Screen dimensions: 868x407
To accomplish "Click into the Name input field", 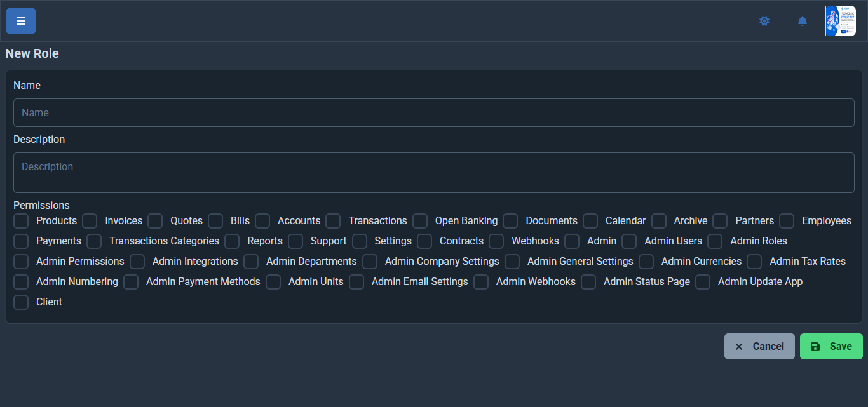I will 433,112.
